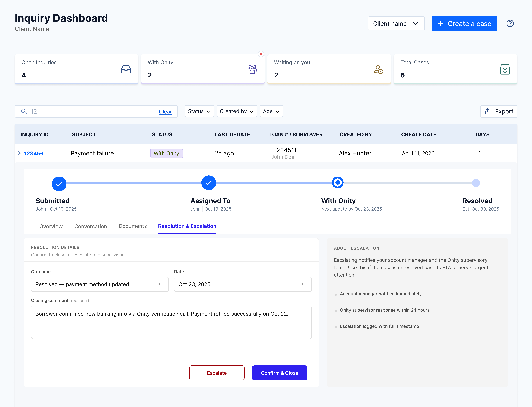The width and height of the screenshot is (532, 407).
Task: Click the Clear link in search
Action: [x=165, y=112]
